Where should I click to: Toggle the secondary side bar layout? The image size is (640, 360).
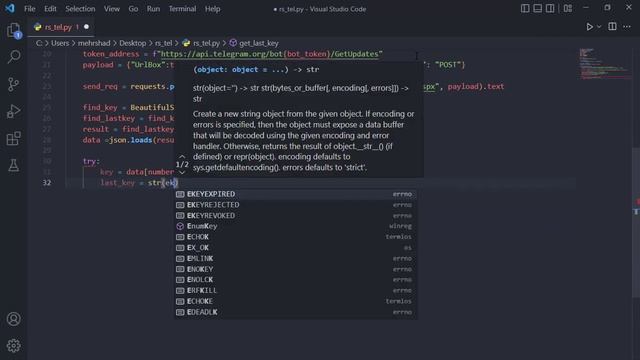coord(550,8)
